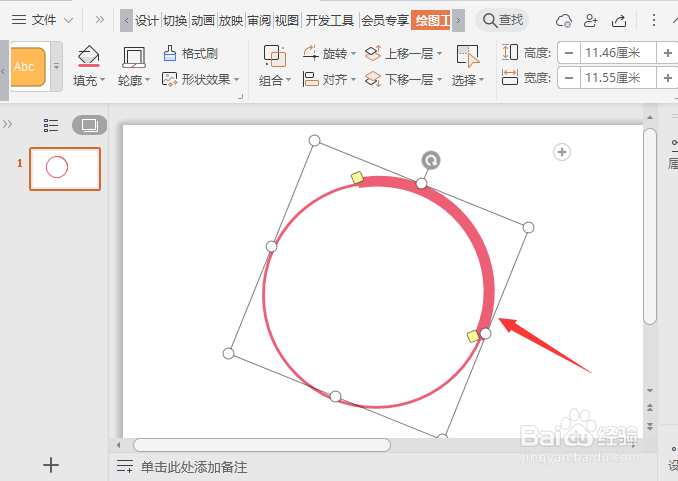678x481 pixels.
Task: Click the shape's rotation handle icon
Action: pos(431,160)
